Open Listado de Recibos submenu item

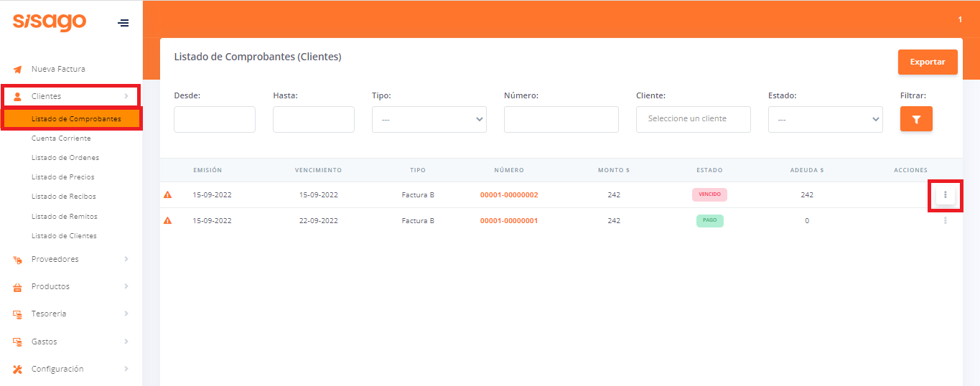tap(63, 197)
